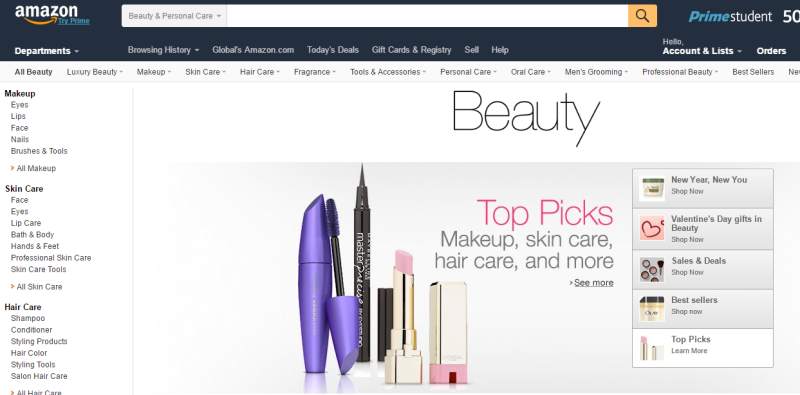
Task: Open the Orders page
Action: click(771, 51)
